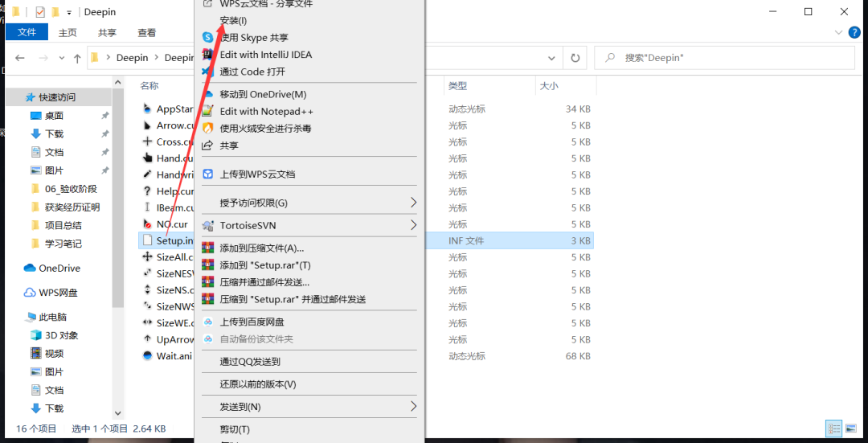
Task: Click 剪切(T) in context menu
Action: coord(235,429)
